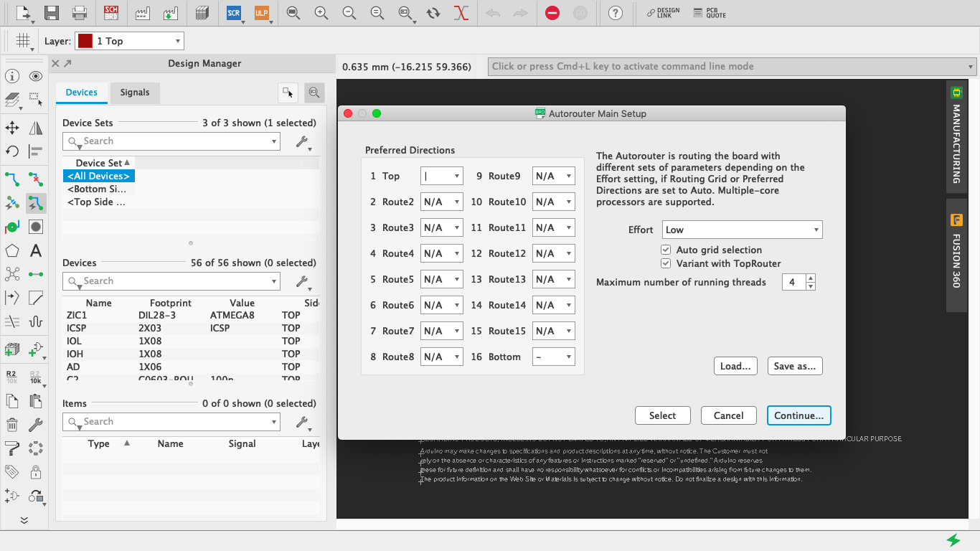The width and height of the screenshot is (980, 551).
Task: Sort devices by Footprint column header
Action: click(x=170, y=303)
